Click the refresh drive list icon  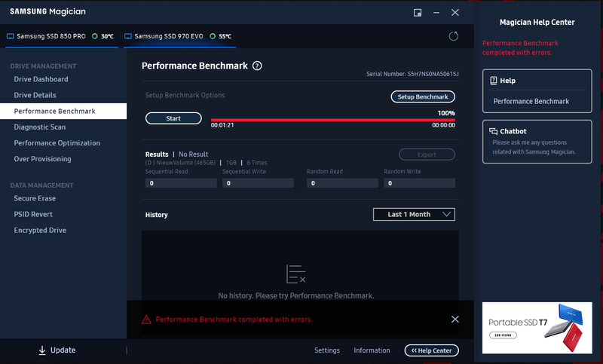(454, 36)
